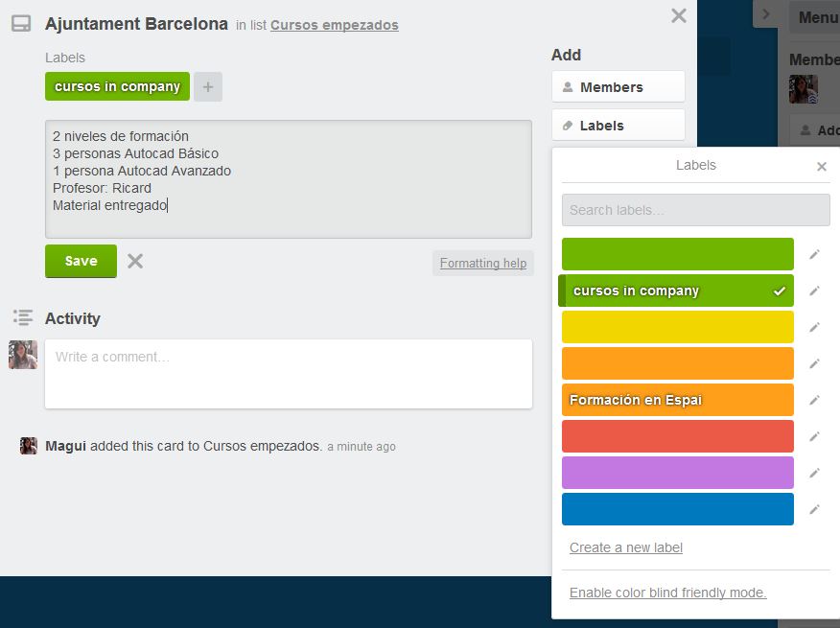Click the pencil icon beside the purple label
The height and width of the screenshot is (628, 840).
coord(814,473)
